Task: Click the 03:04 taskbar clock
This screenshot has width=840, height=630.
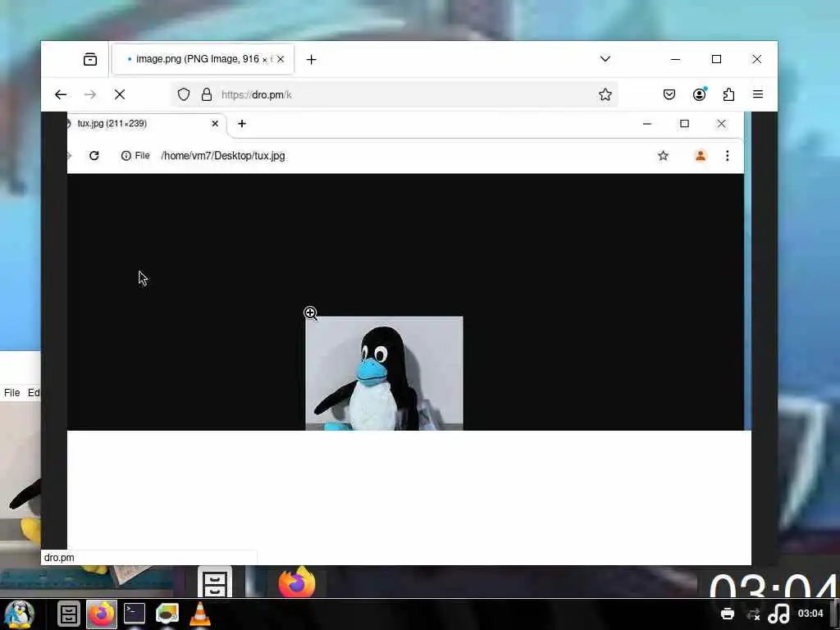Action: coord(810,614)
